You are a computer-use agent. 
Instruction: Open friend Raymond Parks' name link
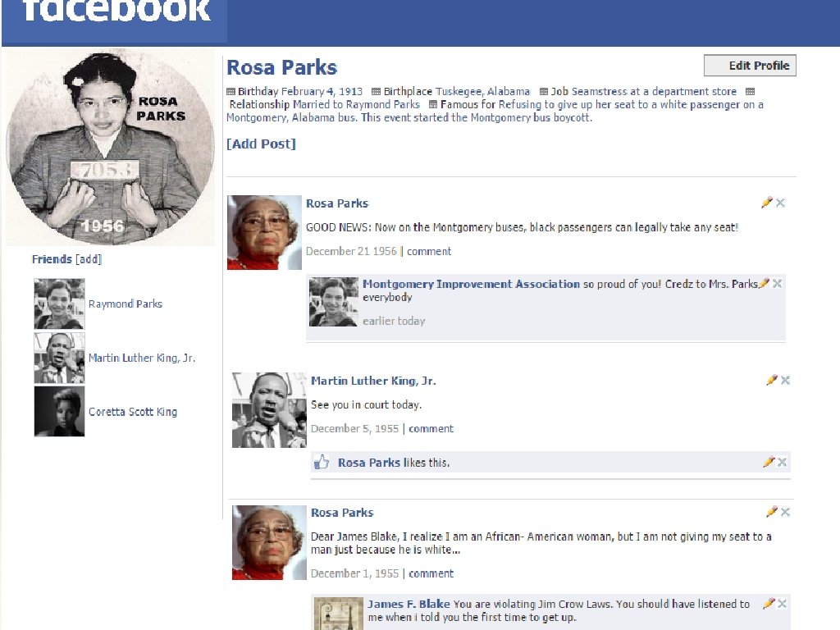pyautogui.click(x=126, y=304)
